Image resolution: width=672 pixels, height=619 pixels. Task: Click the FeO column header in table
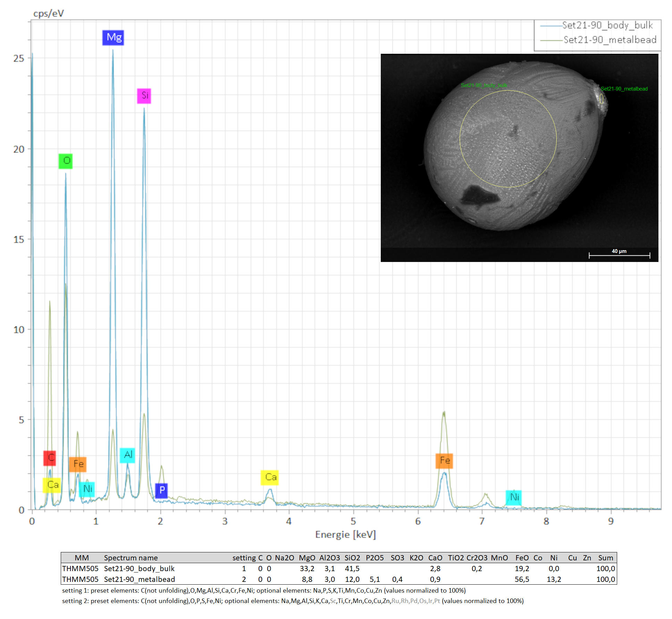(522, 558)
